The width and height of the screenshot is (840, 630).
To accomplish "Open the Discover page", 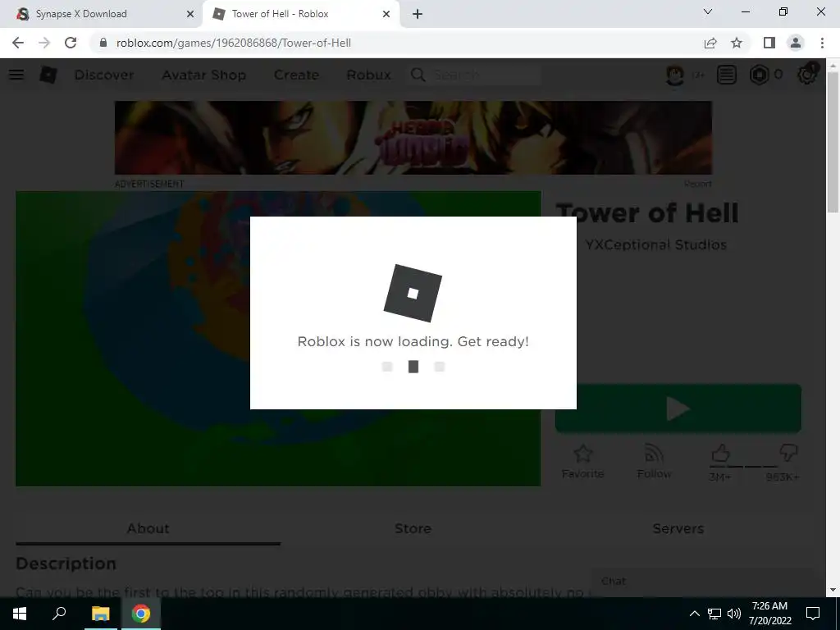I will click(x=104, y=75).
